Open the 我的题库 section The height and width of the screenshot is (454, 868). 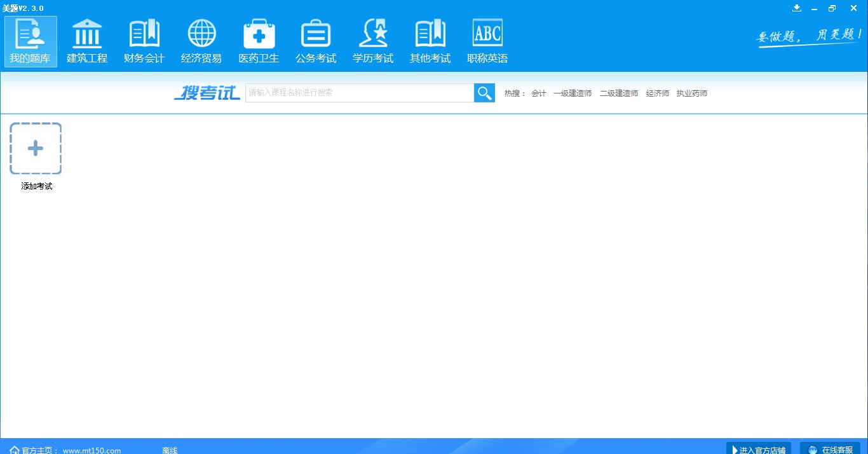click(31, 41)
